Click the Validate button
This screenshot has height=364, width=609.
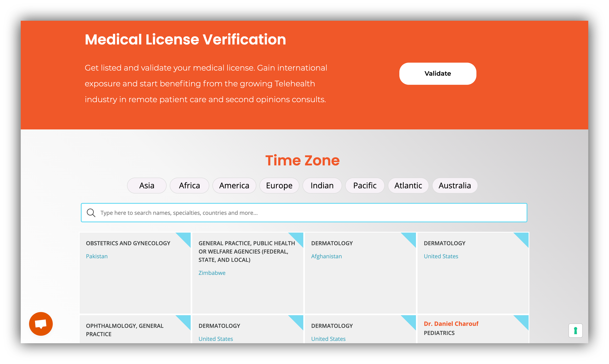[437, 74]
